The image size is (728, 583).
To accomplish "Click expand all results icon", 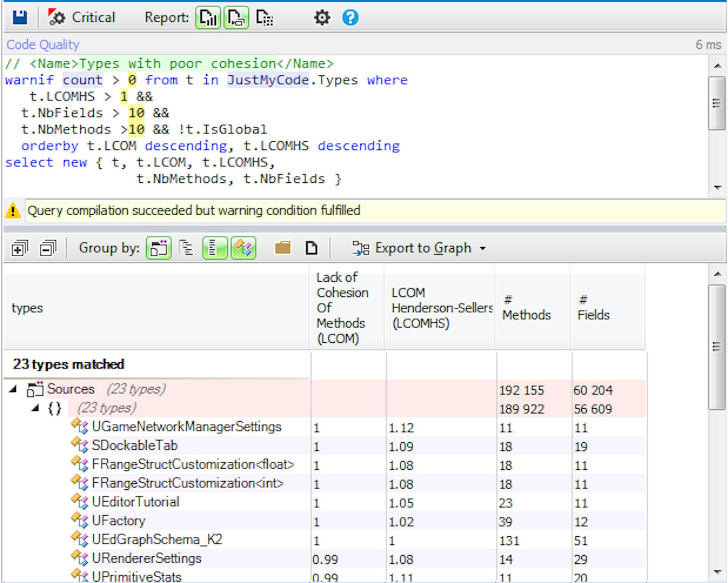I will click(20, 249).
